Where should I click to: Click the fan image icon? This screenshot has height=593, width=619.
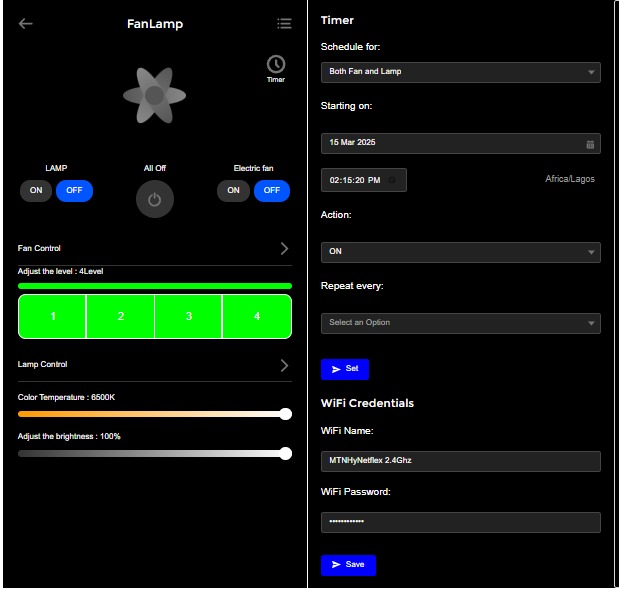(x=154, y=95)
